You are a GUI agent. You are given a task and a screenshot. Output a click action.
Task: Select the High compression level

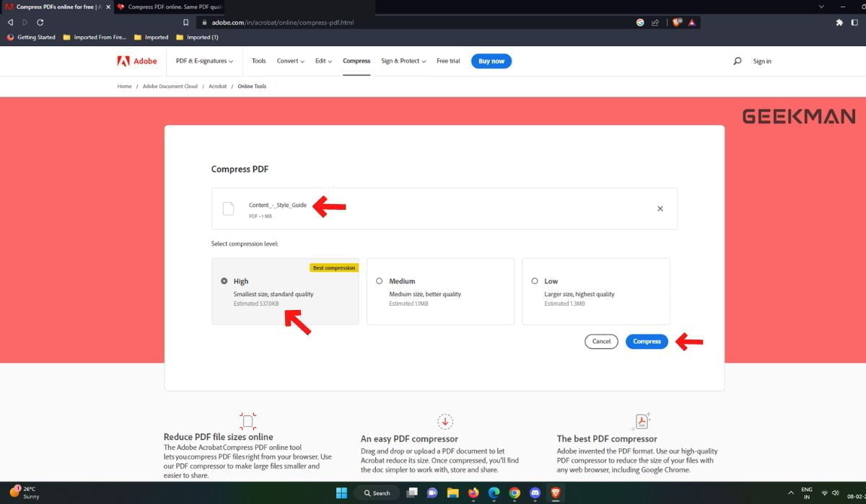click(224, 280)
